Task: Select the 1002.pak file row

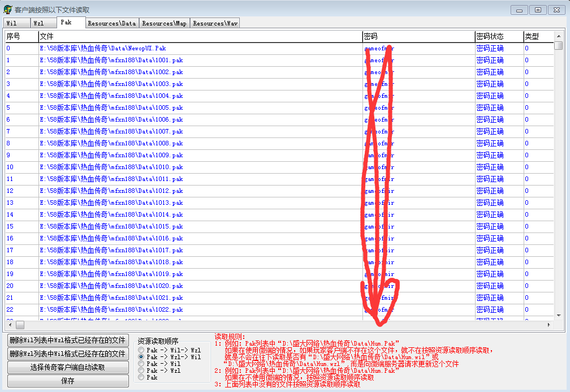Action: pos(279,72)
